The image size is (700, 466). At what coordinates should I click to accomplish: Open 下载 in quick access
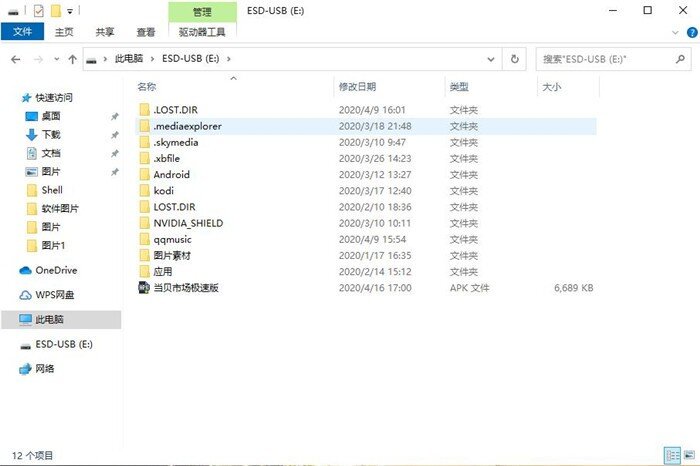(x=43, y=135)
